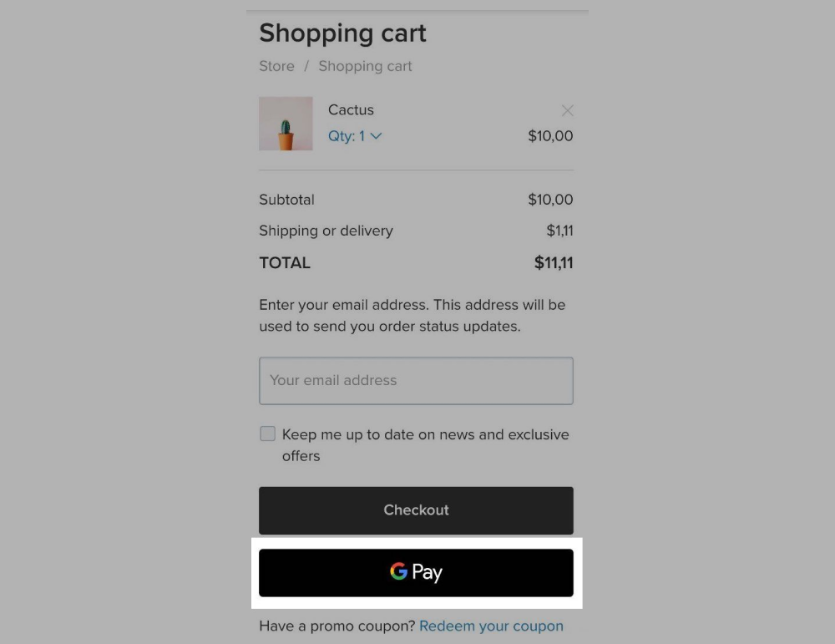Image resolution: width=835 pixels, height=644 pixels.
Task: Toggle the news and exclusive offers subscription
Action: [x=267, y=434]
